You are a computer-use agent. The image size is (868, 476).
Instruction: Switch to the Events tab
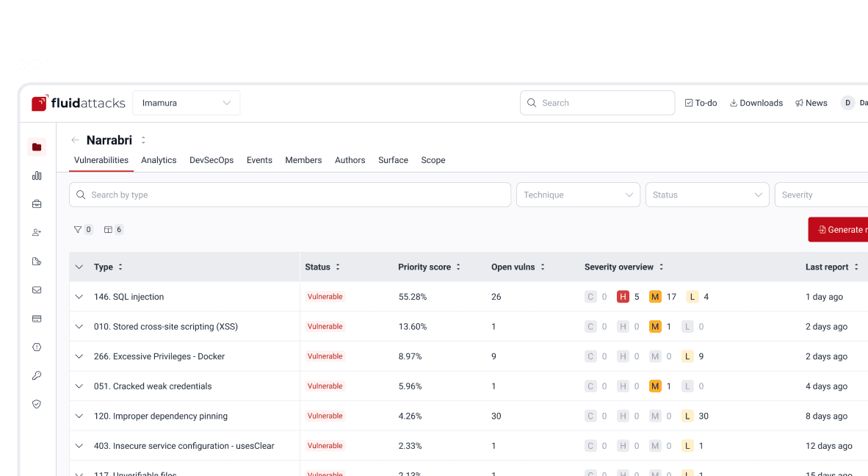[260, 160]
